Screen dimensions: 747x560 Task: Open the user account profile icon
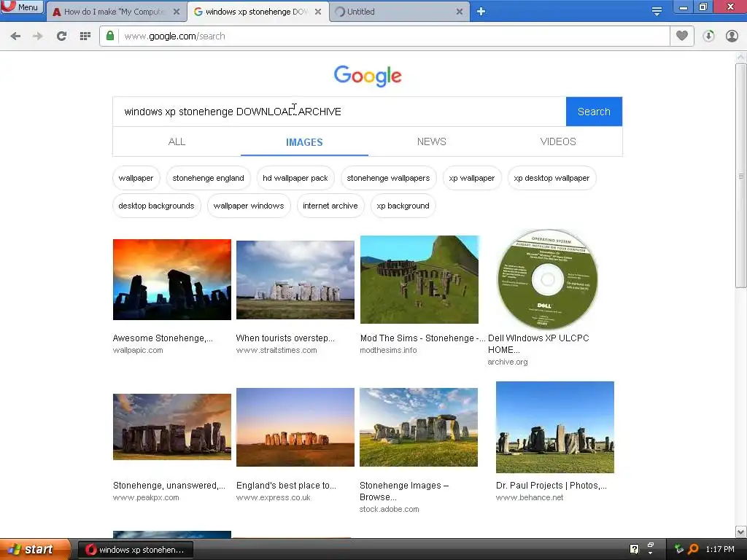(x=732, y=36)
